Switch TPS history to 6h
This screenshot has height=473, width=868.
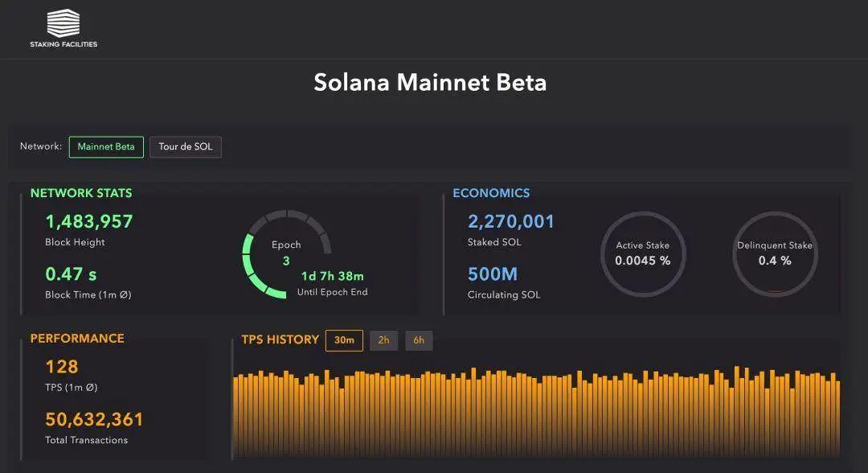419,340
